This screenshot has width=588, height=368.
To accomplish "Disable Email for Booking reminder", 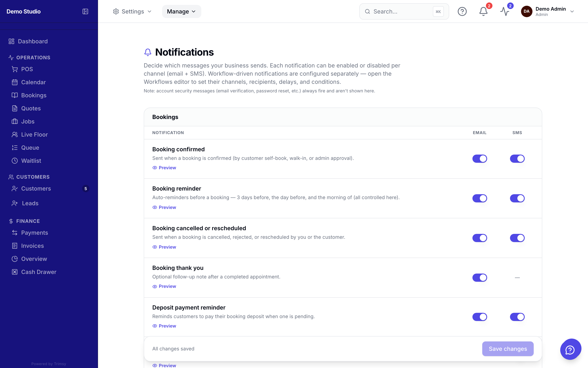I will tap(480, 198).
